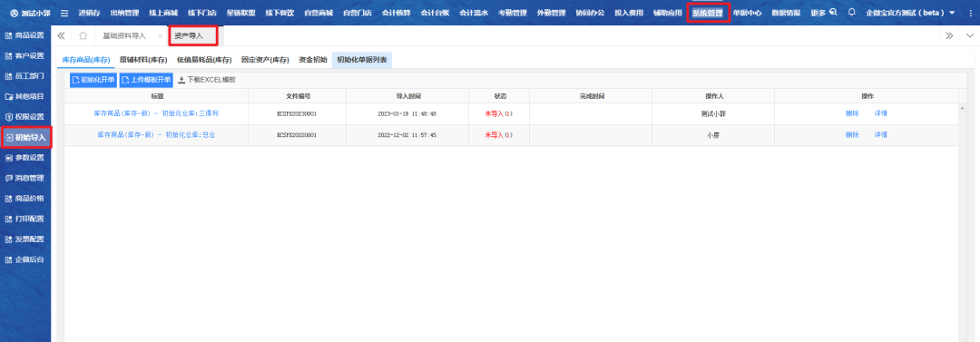
Task: Open the 数据情报 top menu
Action: pos(786,13)
